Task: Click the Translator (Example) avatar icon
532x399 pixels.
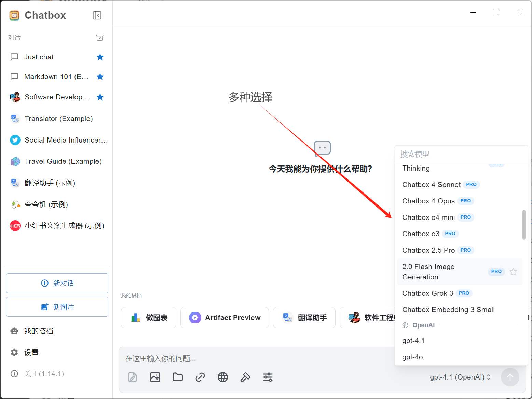Action: pyautogui.click(x=15, y=119)
